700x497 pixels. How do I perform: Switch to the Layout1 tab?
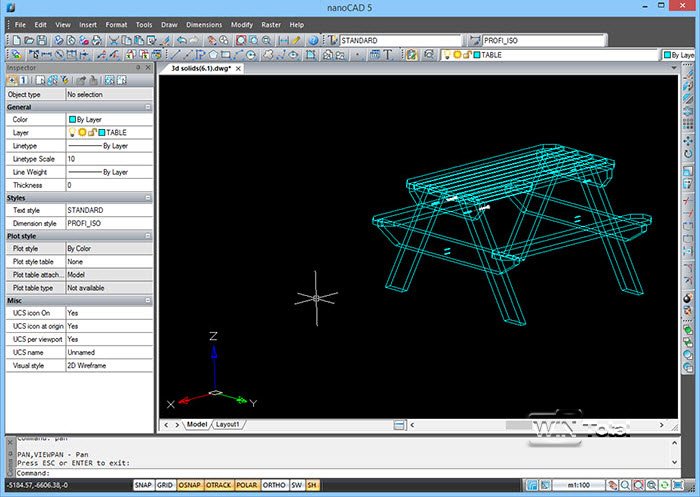(x=228, y=425)
